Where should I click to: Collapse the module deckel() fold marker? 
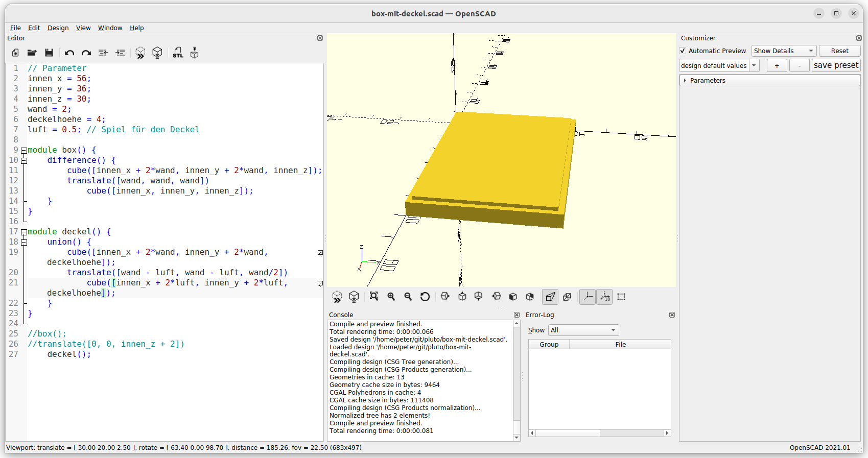pyautogui.click(x=24, y=232)
